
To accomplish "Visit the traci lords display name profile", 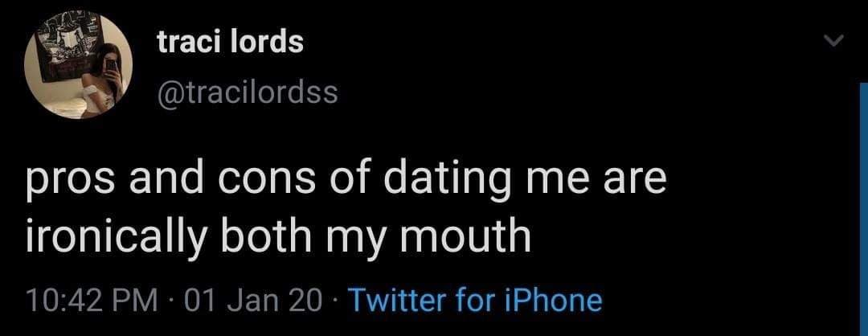I will coord(231,42).
